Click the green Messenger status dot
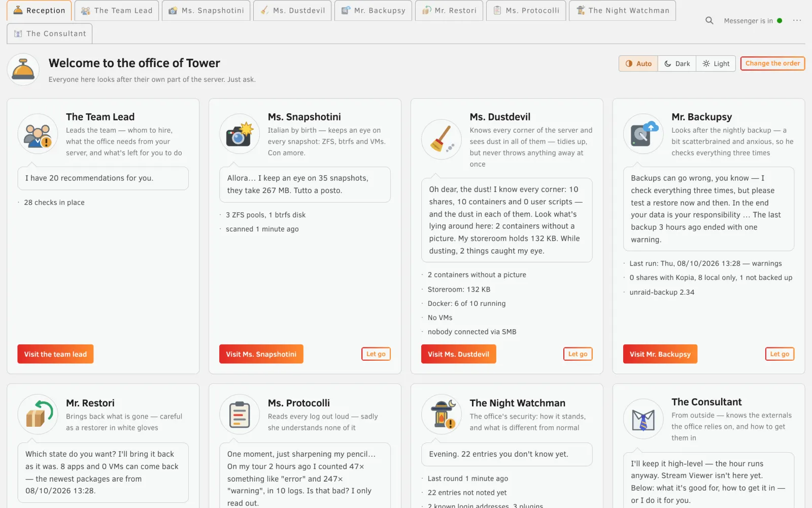Viewport: 812px width, 508px height. tap(780, 21)
